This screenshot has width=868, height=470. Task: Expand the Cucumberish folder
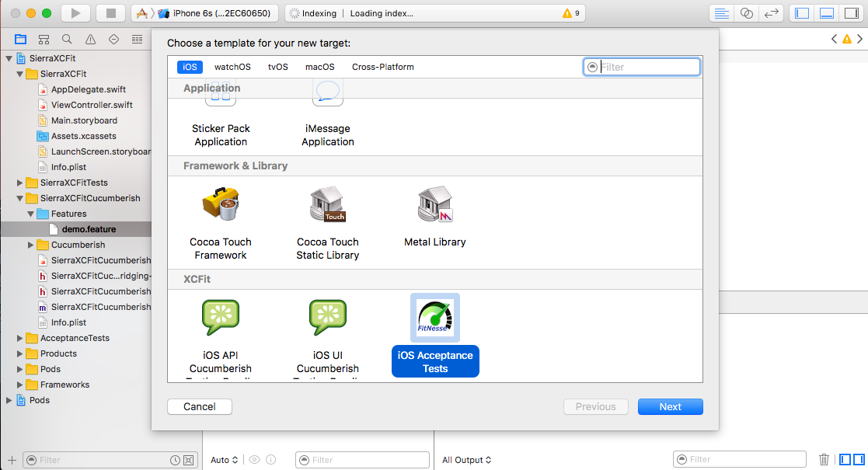[31, 245]
